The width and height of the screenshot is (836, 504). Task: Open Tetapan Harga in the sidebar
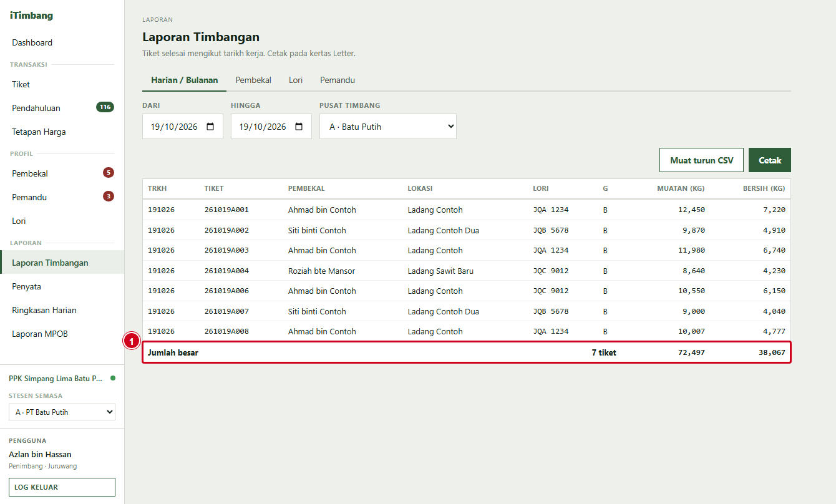[x=62, y=132]
